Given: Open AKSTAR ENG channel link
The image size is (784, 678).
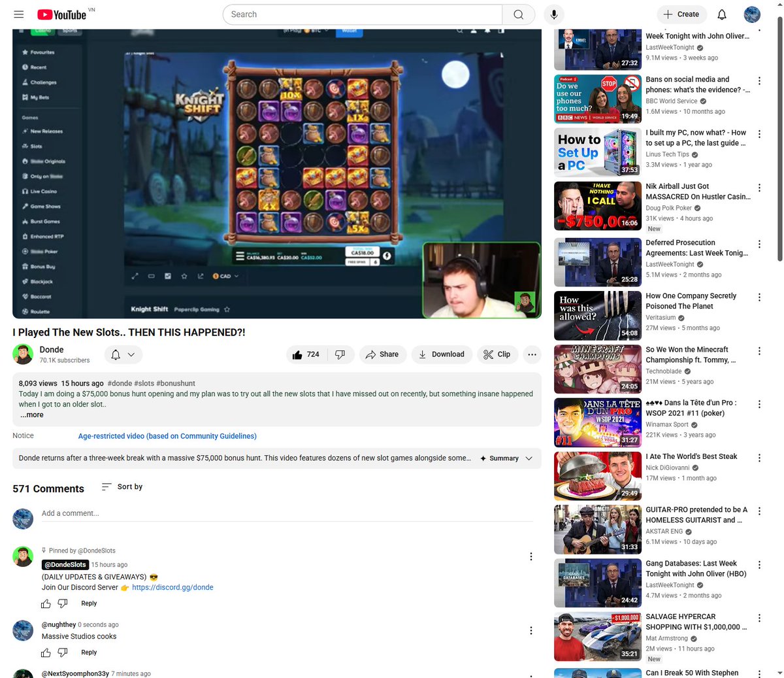Looking at the screenshot, I should (x=664, y=532).
